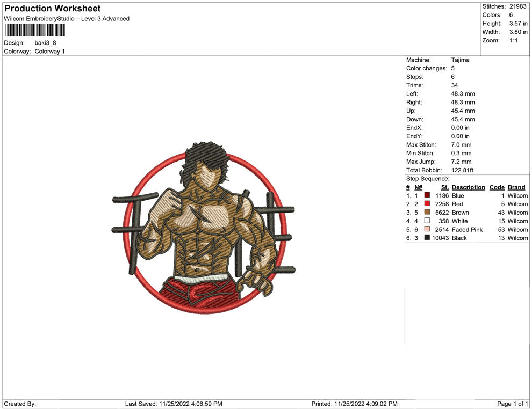The height and width of the screenshot is (409, 532).
Task: Click the Production Worksheet title
Action: [53, 9]
